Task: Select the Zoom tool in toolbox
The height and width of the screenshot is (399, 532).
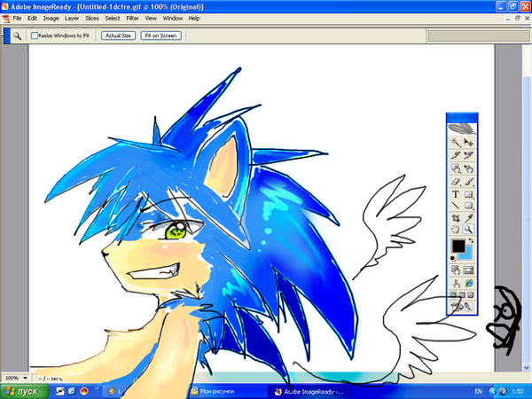Action: click(468, 230)
